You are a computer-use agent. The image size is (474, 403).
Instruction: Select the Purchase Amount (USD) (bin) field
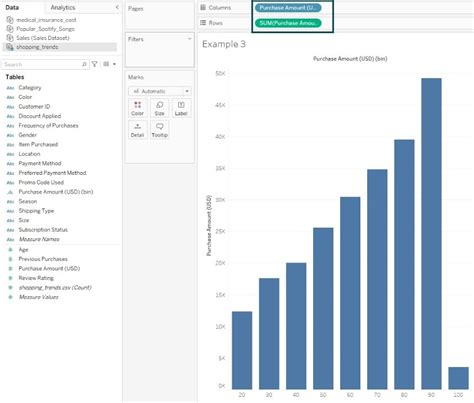click(x=56, y=192)
